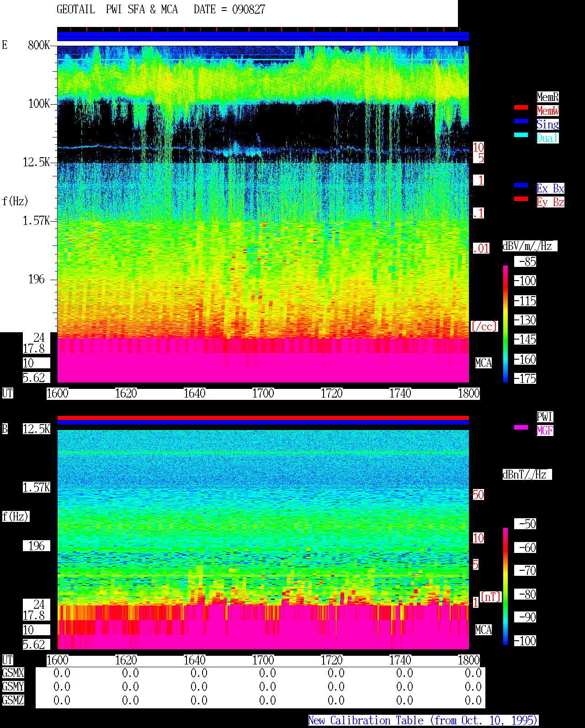
Task: Click the [nT] unit label
Action: click(x=491, y=597)
